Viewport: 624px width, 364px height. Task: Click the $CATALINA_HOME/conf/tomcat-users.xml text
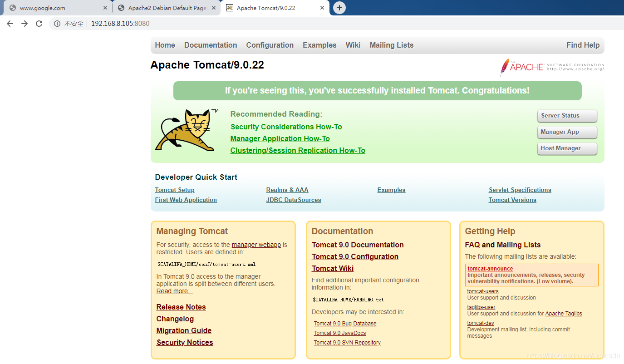coord(206,264)
